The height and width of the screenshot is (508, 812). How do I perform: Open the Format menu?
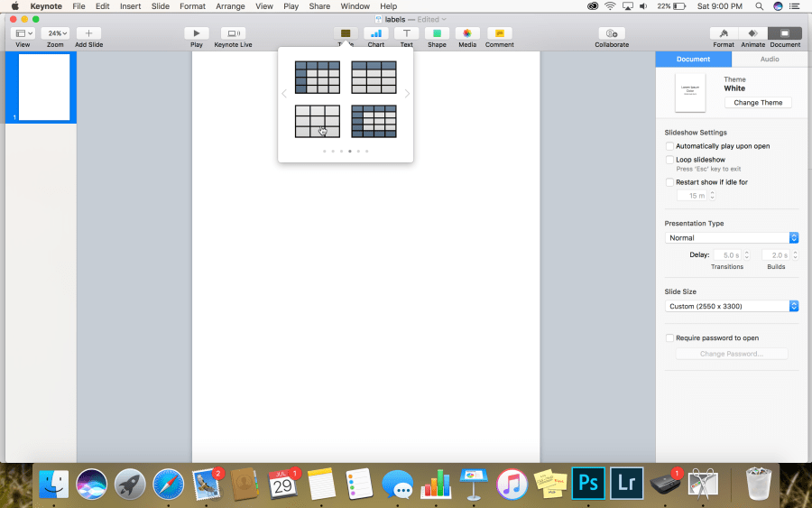point(193,6)
